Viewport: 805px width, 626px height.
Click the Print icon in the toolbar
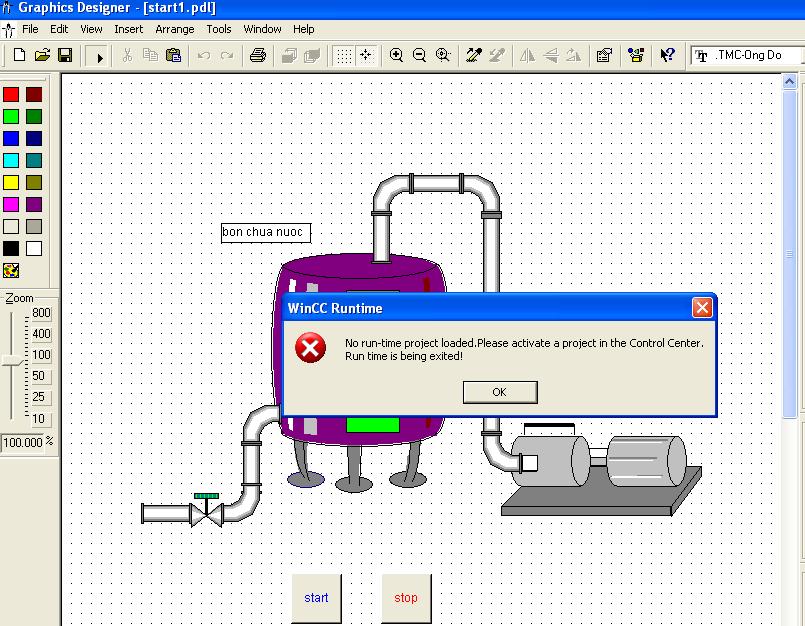(257, 56)
